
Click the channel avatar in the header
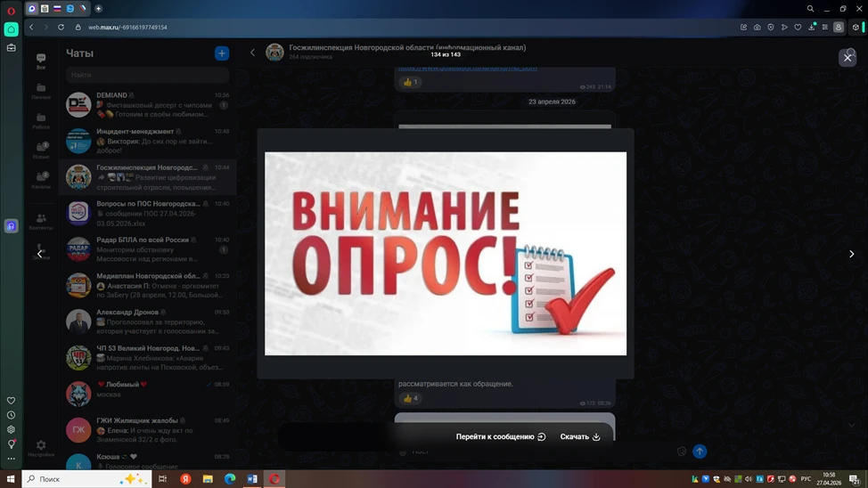point(274,52)
